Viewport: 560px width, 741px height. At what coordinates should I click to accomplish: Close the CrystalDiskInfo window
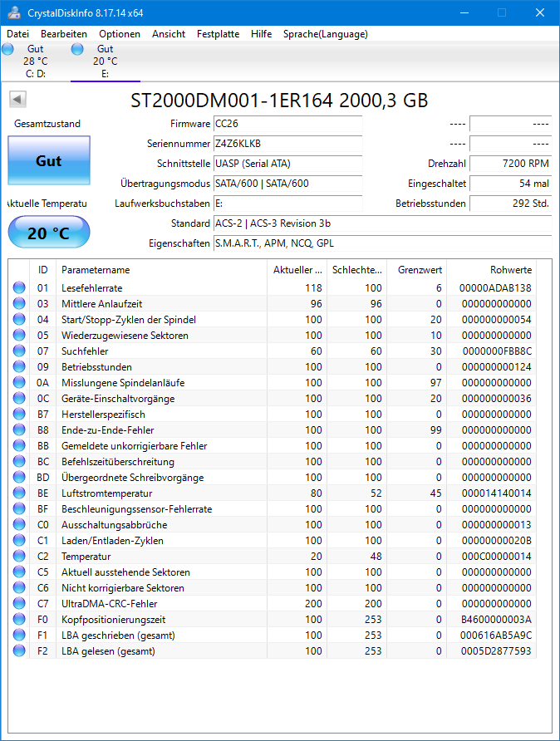point(540,12)
